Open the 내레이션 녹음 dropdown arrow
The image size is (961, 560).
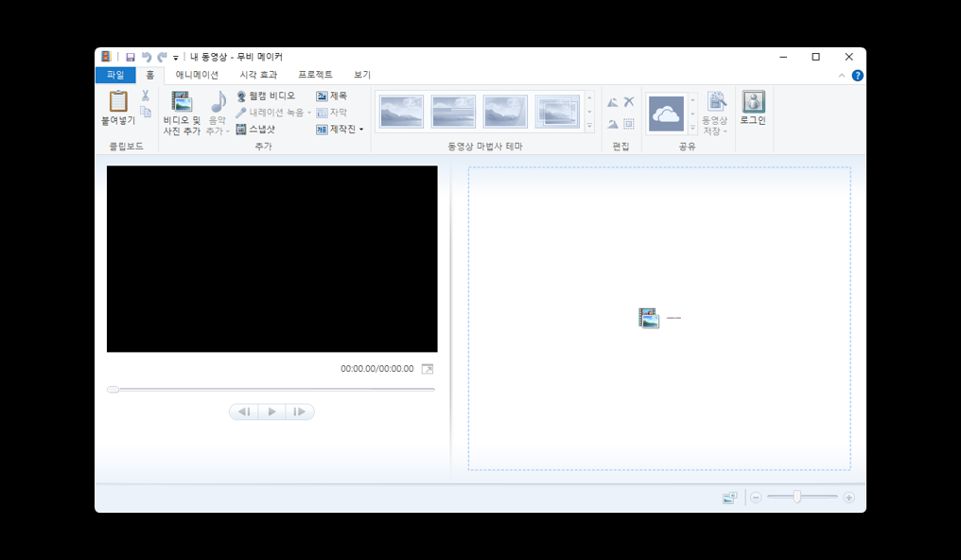tap(309, 113)
